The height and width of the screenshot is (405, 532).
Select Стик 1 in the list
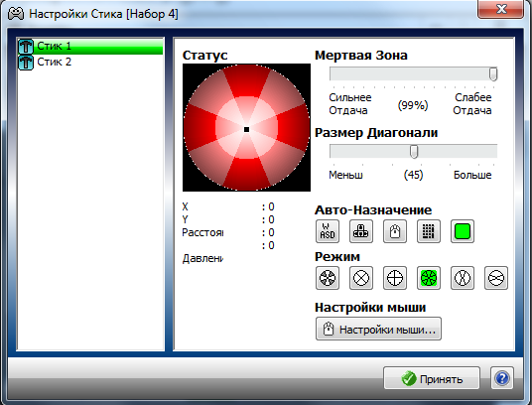click(90, 46)
